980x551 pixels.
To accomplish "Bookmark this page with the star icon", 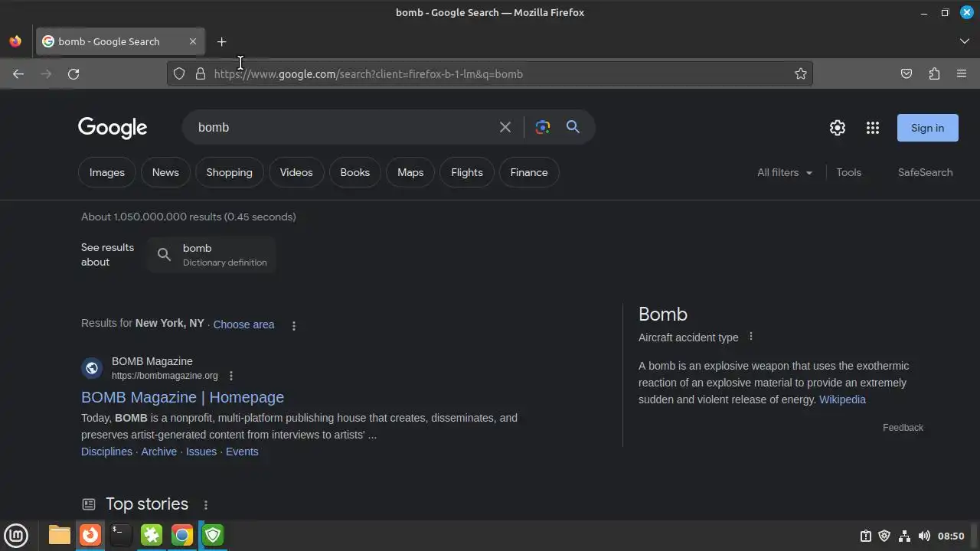I will click(x=801, y=73).
